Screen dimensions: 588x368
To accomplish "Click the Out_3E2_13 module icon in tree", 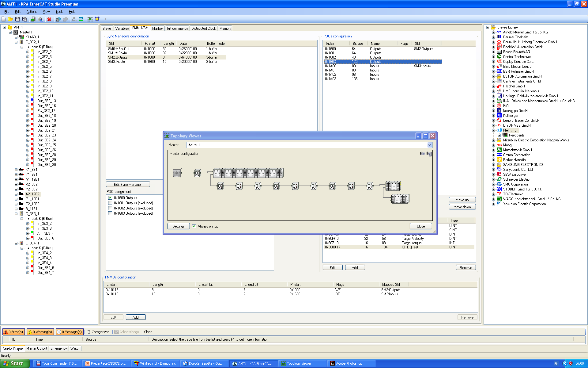I will [x=32, y=101].
